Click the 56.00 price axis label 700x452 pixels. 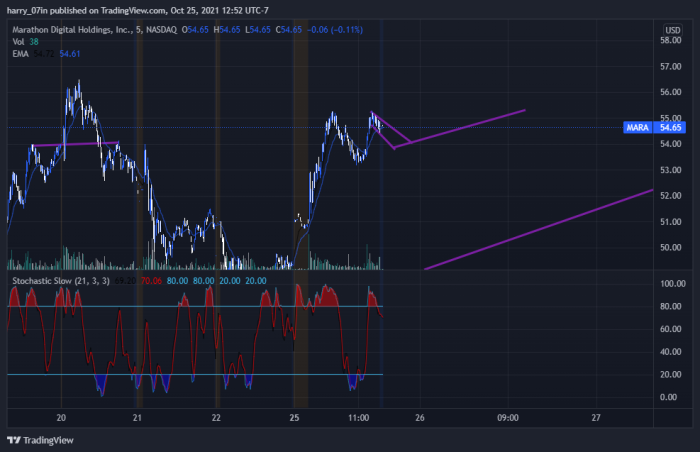[x=671, y=92]
